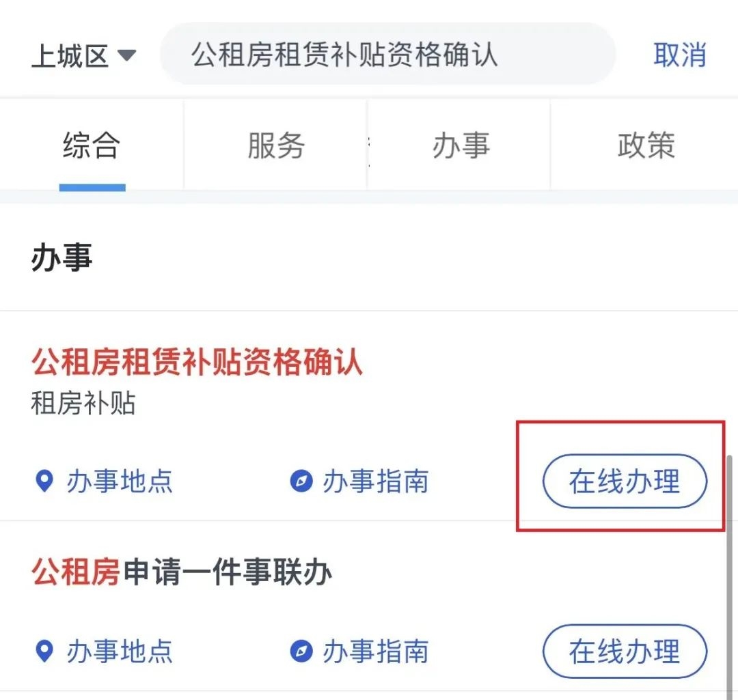Click the search field containing 公租房租赁补贴资格确认
This screenshot has height=700, width=738.
(388, 54)
